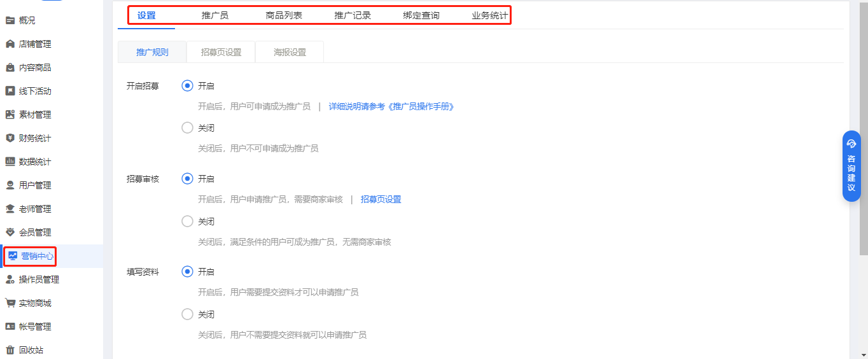Click the 帐号管理 card icon
The width and height of the screenshot is (868, 359).
(x=10, y=327)
